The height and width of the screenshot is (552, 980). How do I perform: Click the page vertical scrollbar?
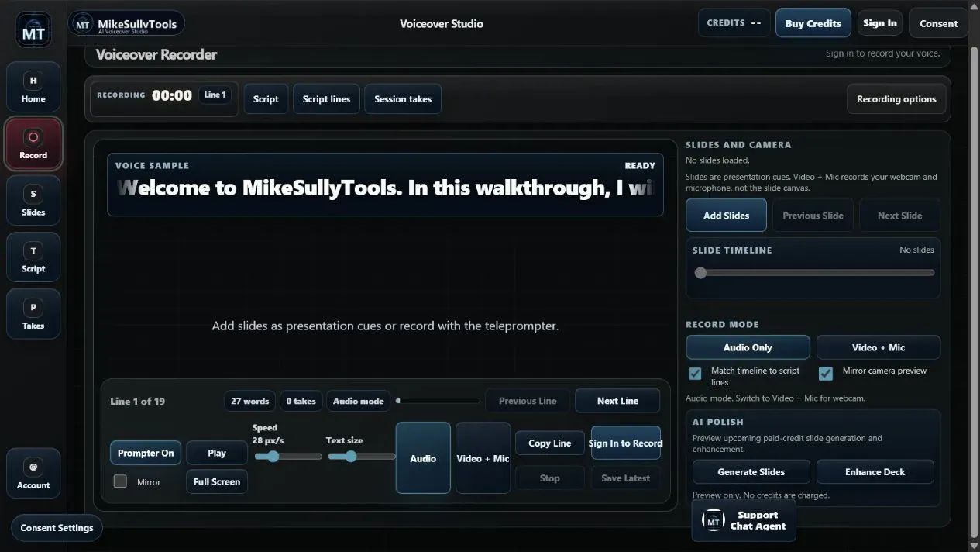[x=974, y=292]
